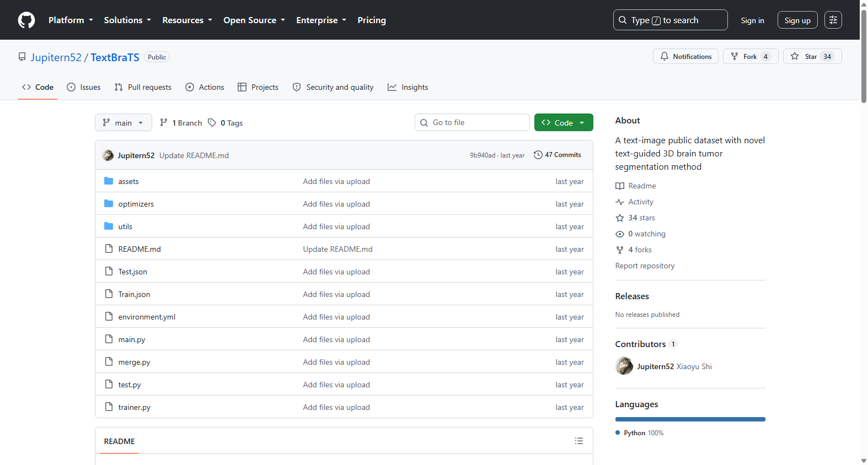868x465 pixels.
Task: Click the fork icon next to 4 forks
Action: pyautogui.click(x=620, y=250)
